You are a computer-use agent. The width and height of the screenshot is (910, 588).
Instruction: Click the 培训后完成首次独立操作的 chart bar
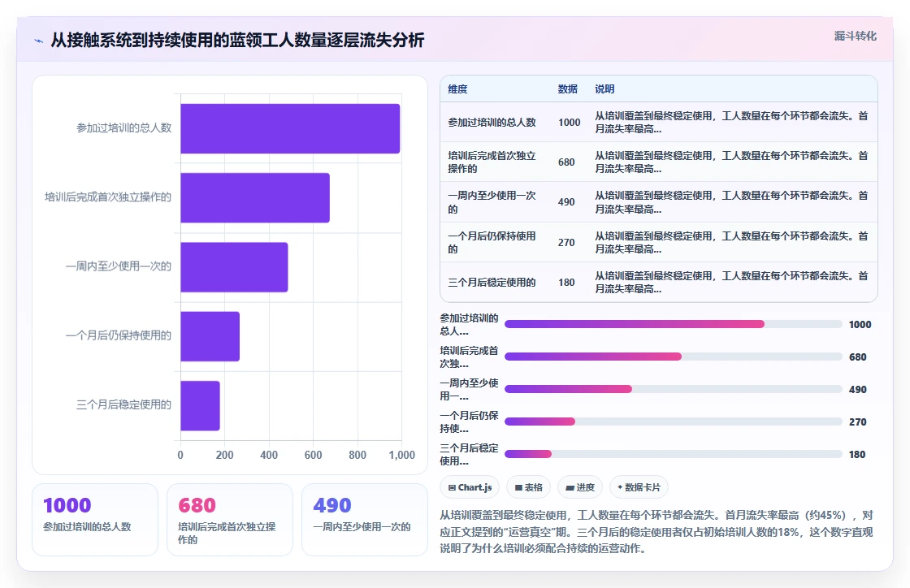255,197
